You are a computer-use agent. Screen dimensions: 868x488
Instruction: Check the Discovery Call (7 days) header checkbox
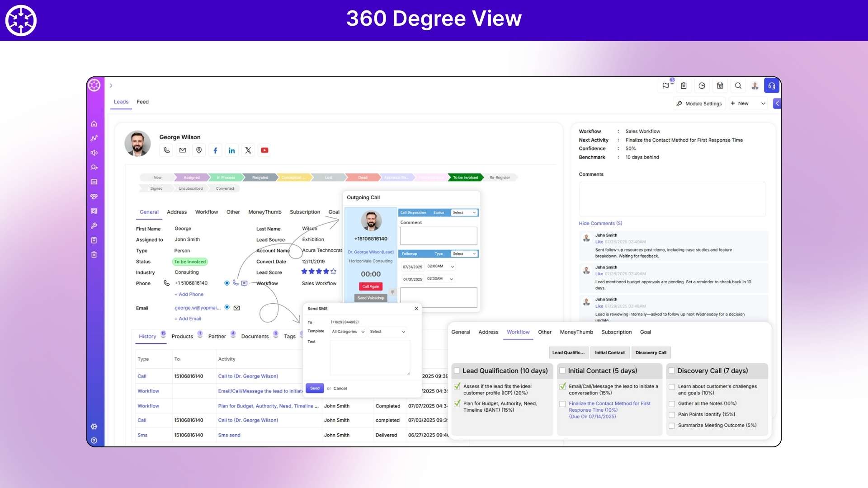672,371
